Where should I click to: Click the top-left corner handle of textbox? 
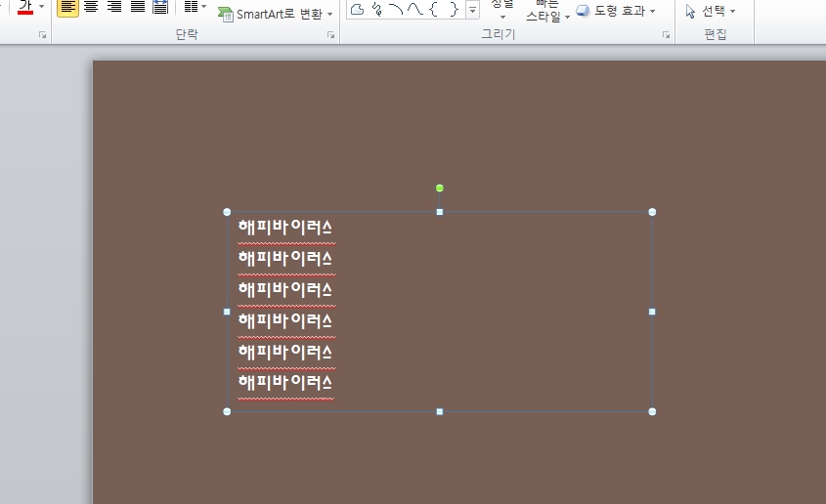227,212
